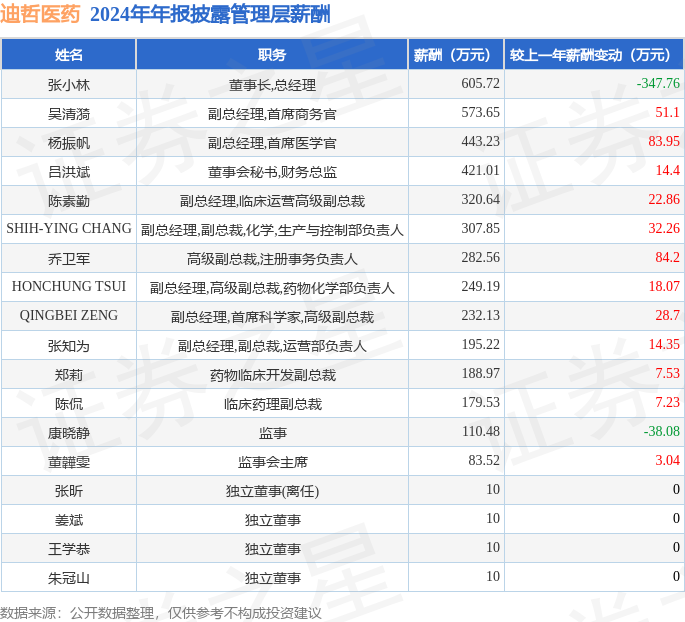Click the change value 51.1
Image resolution: width=685 pixels, height=622 pixels.
[668, 112]
